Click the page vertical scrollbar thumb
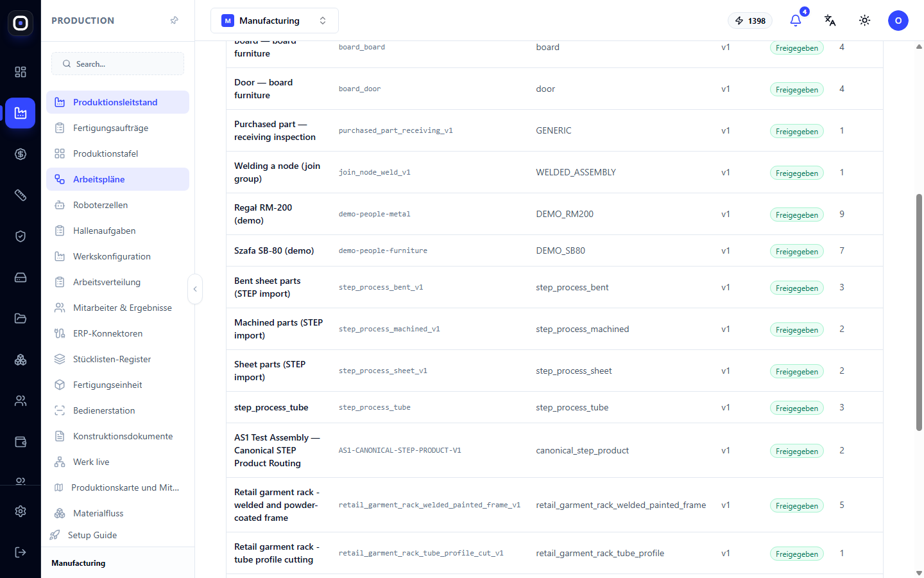 click(x=919, y=311)
